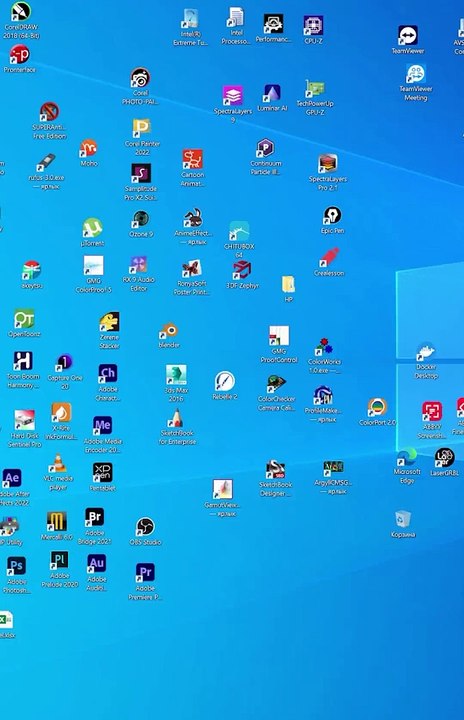
Task: Open Toon Boom Harmony icon
Action: point(23,362)
